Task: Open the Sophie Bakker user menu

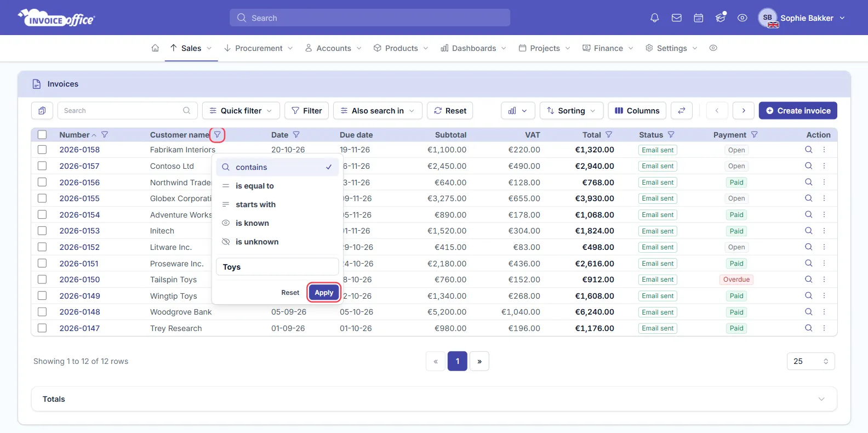Action: tap(802, 18)
